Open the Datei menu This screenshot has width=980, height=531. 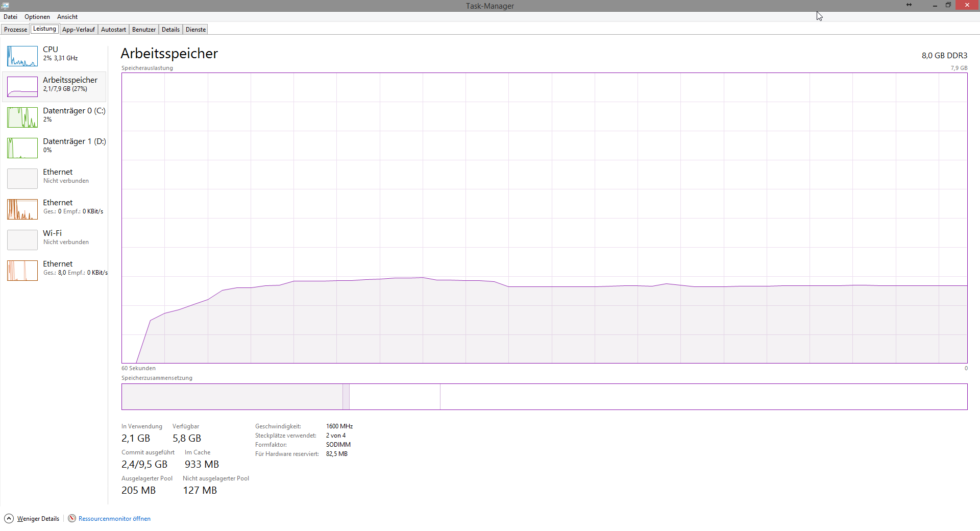(10, 17)
